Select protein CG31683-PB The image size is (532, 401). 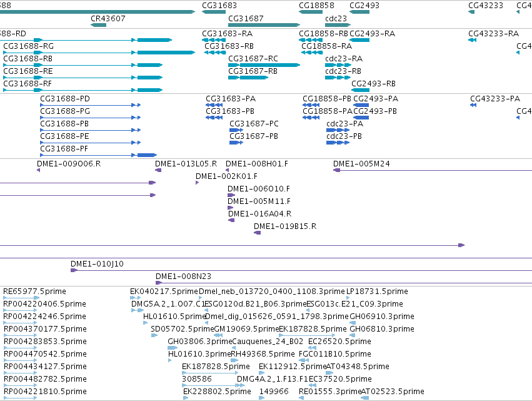coord(230,111)
